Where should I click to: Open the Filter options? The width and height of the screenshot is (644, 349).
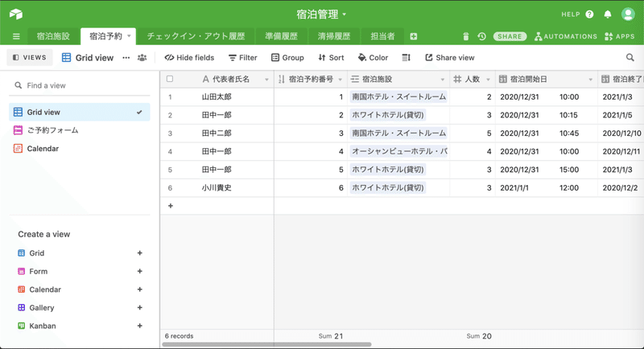(x=243, y=58)
